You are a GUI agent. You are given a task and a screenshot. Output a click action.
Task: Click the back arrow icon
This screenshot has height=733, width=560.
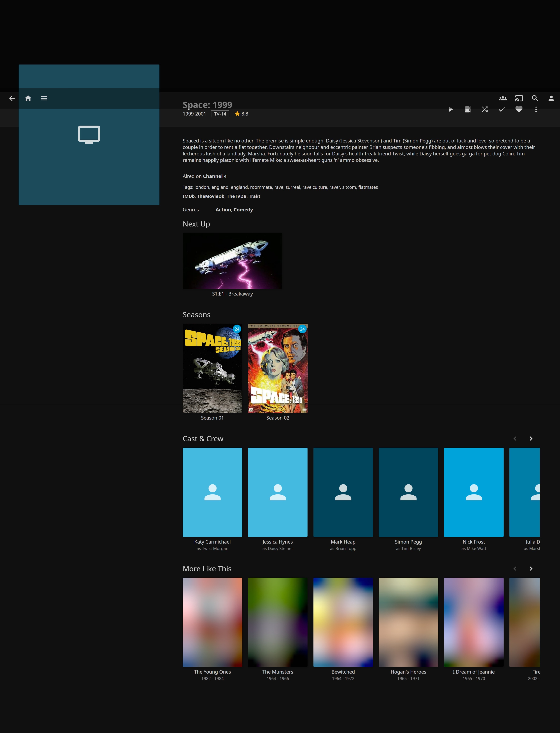click(12, 98)
